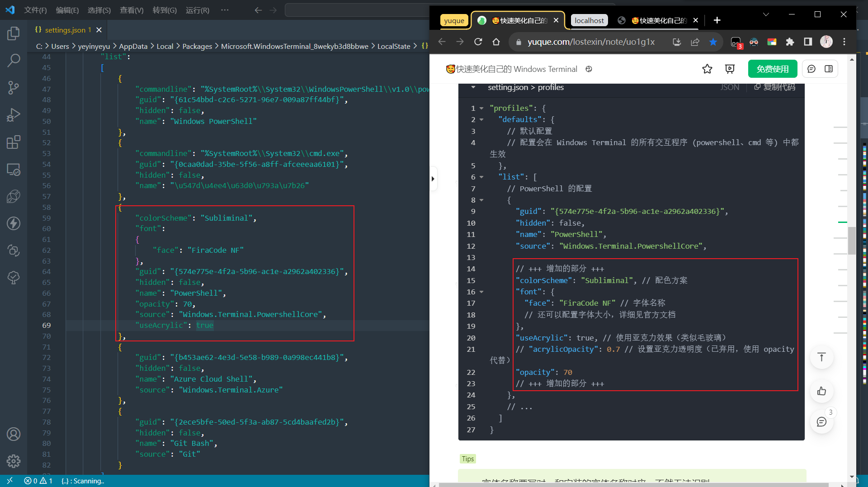
Task: Open the Extensions view in VS Code
Action: tap(14, 142)
